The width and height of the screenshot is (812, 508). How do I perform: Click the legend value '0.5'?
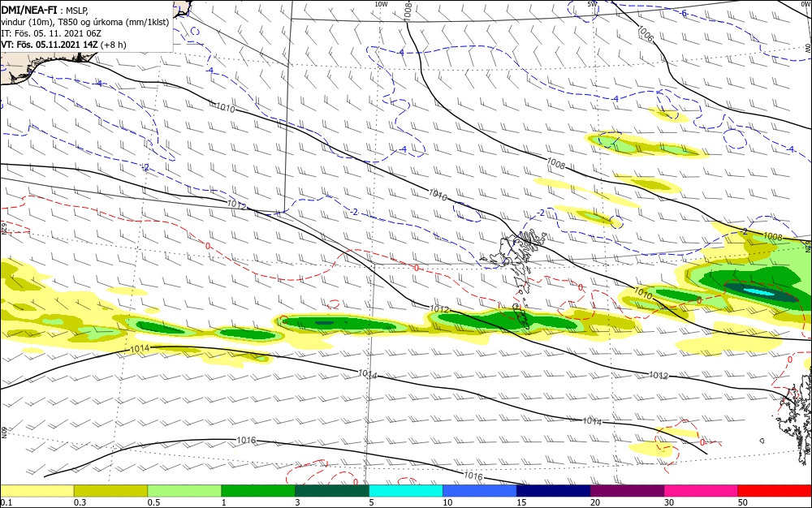coord(153,502)
